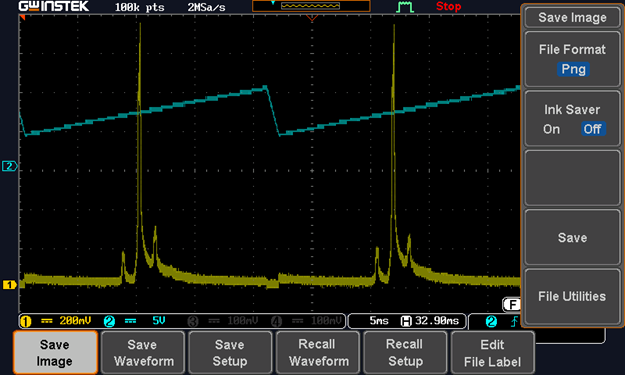The height and width of the screenshot is (375, 625).
Task: Click the F frequency indicator icon
Action: point(512,305)
